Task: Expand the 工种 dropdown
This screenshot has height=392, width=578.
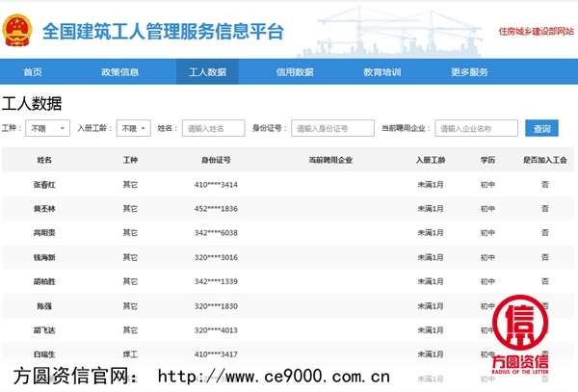Action: coord(47,128)
